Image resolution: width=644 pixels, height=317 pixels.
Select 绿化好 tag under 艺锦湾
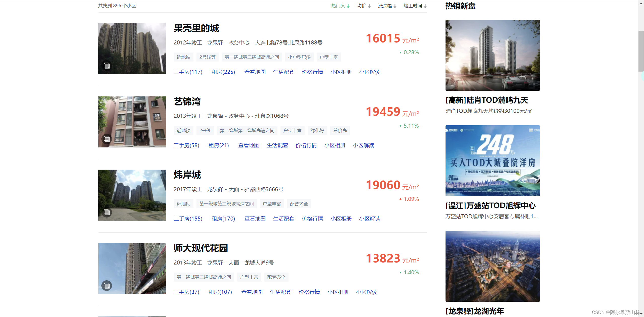click(317, 131)
